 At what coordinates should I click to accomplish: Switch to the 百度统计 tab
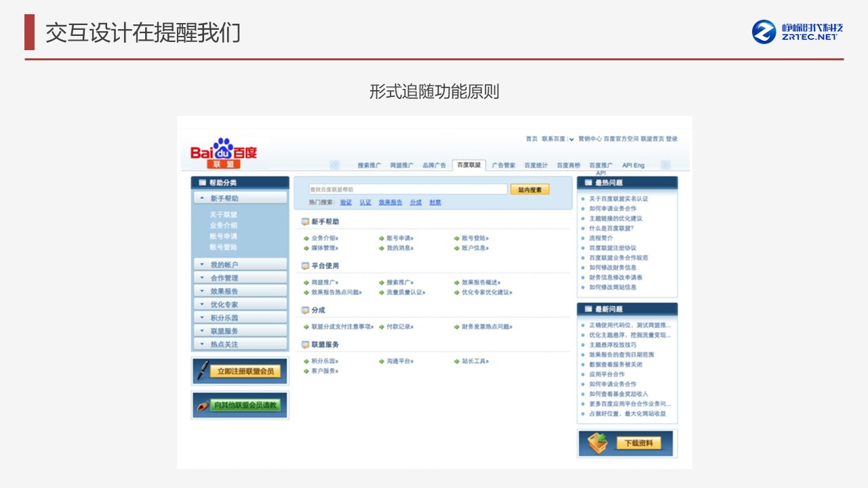point(536,165)
